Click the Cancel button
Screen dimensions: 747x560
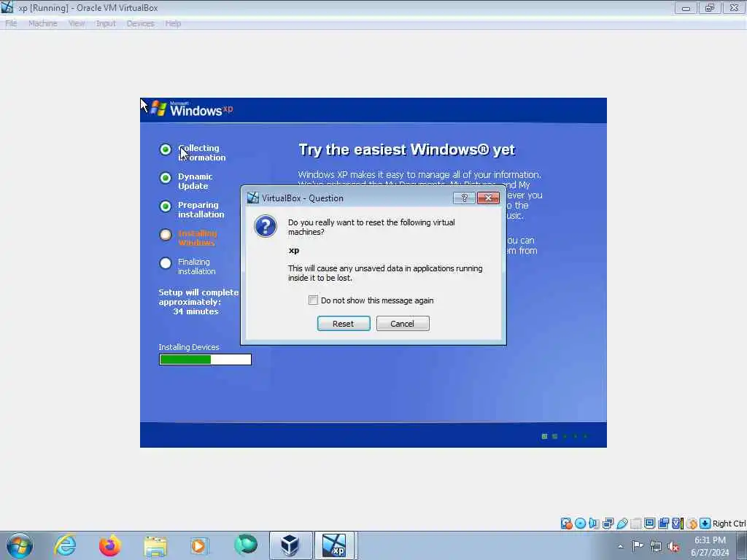[x=403, y=323]
